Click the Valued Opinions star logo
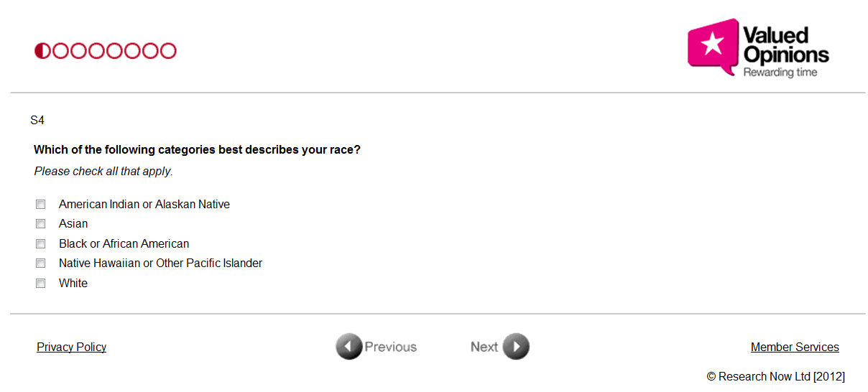 point(712,45)
